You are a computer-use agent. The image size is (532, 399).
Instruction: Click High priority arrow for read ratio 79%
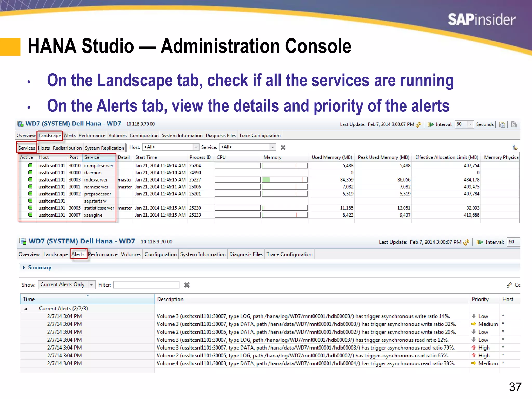click(x=474, y=348)
